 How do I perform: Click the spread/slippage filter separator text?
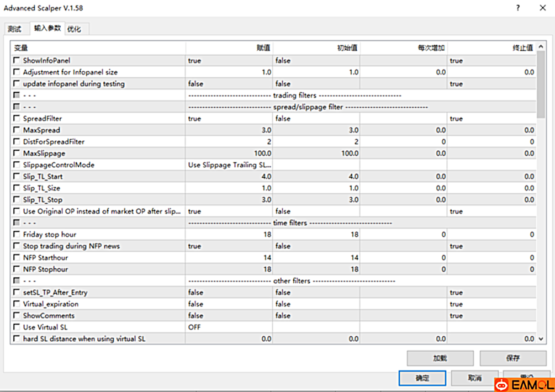point(308,107)
